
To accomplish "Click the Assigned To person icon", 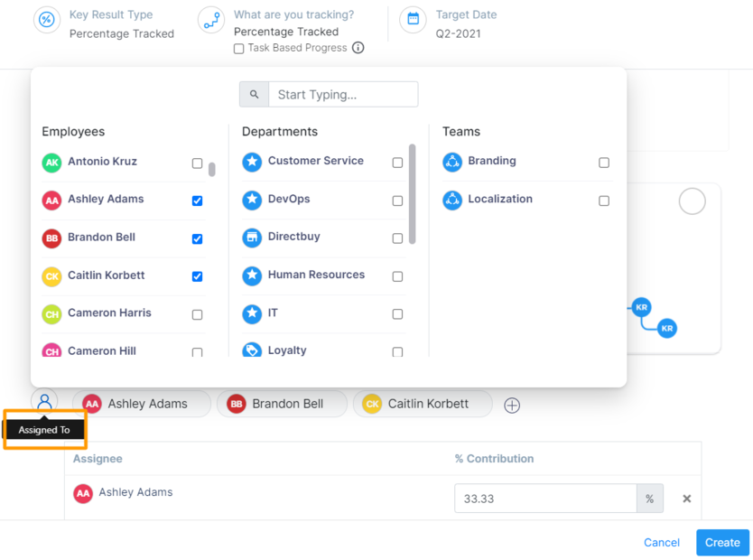I will pos(44,402).
